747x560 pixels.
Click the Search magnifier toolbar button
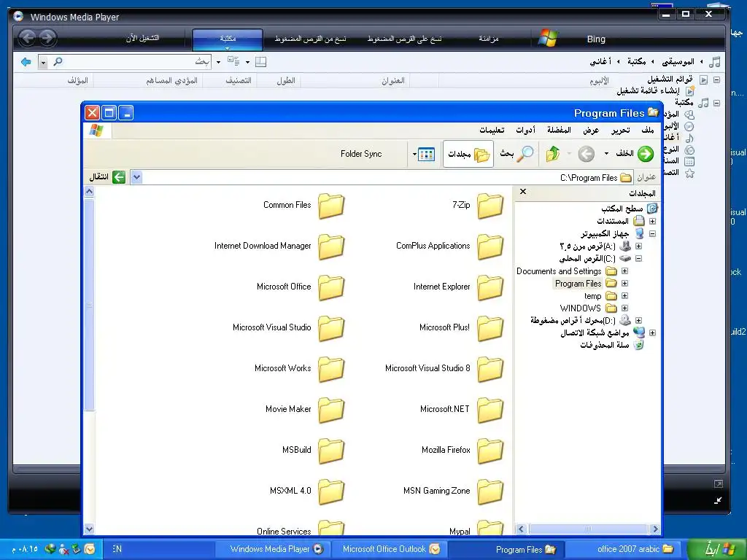[516, 154]
